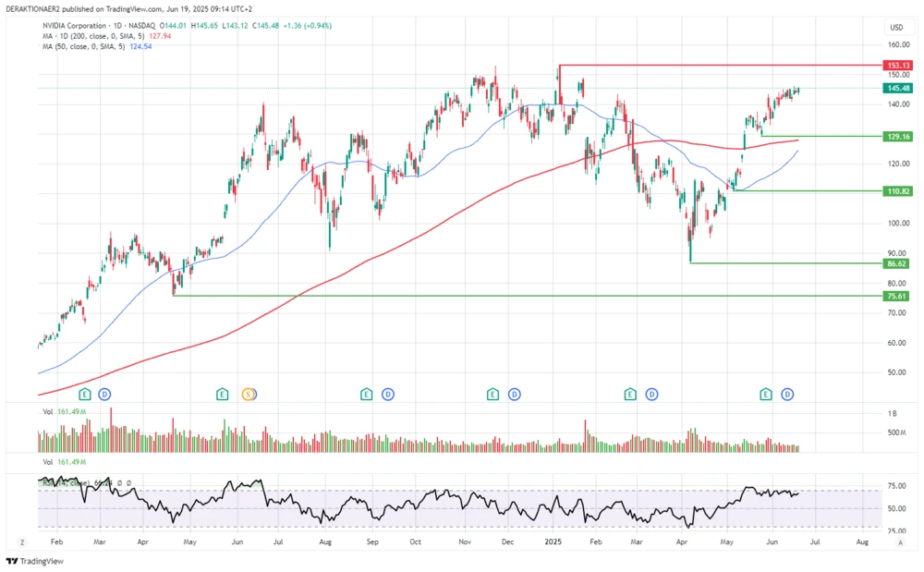Click the TradingView logo in the bottom-left corner
Screen dimensions: 924x572
[x=32, y=561]
